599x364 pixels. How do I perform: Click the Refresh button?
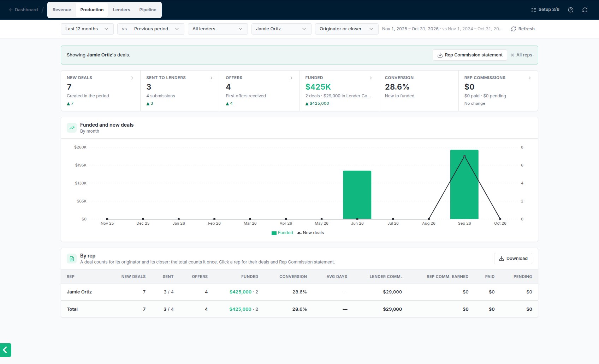[x=523, y=29]
